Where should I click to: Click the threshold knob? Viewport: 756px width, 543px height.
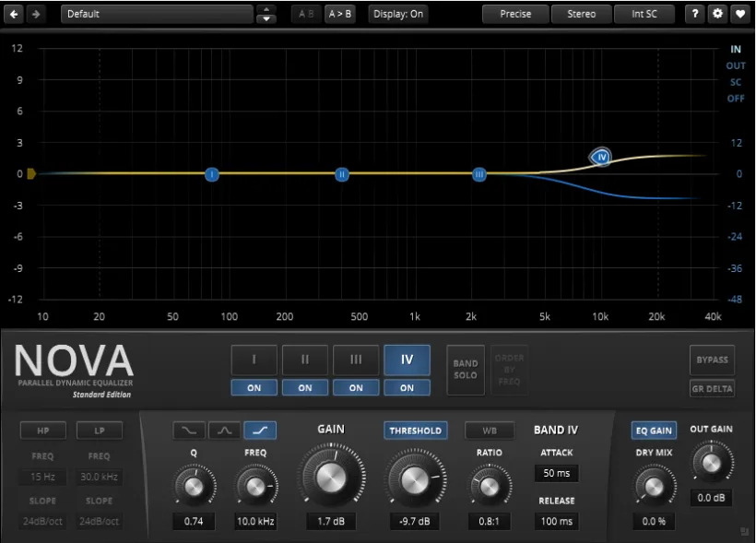(x=415, y=479)
